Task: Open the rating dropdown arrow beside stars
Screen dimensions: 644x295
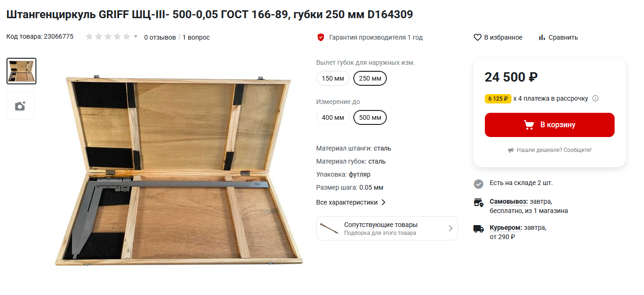Action: tap(136, 36)
